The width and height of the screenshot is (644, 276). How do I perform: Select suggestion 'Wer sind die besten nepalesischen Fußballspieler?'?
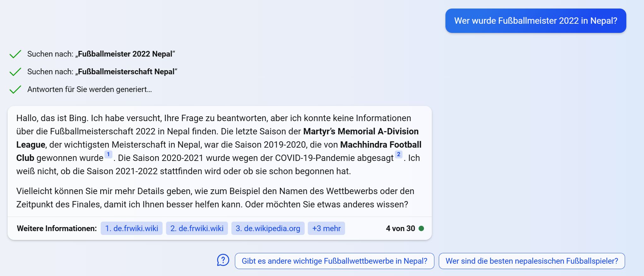click(x=532, y=261)
